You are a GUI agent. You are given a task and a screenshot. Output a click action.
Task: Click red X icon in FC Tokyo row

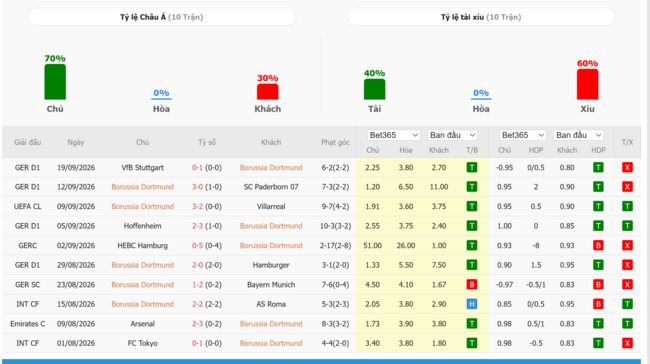coord(627,343)
